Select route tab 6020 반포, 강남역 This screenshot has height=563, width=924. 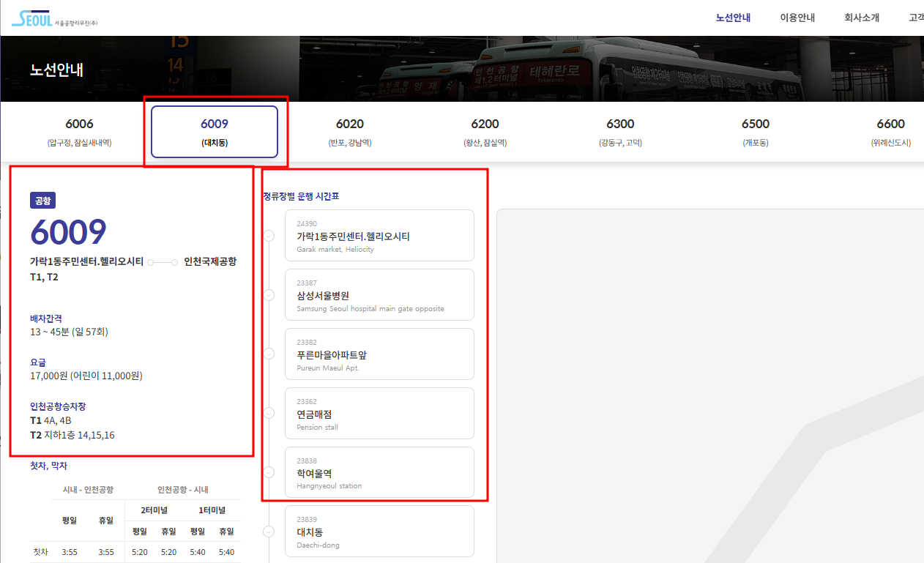(350, 132)
